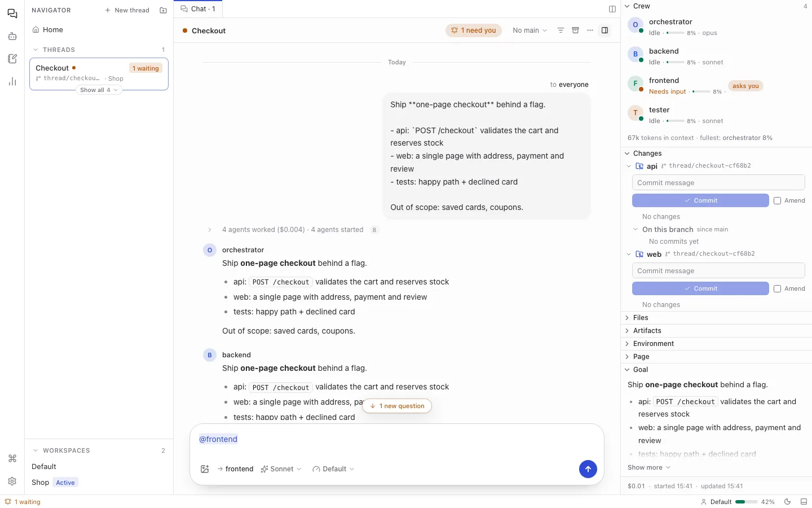The image size is (812, 508).
Task: Click the web Commit message field
Action: 718,271
